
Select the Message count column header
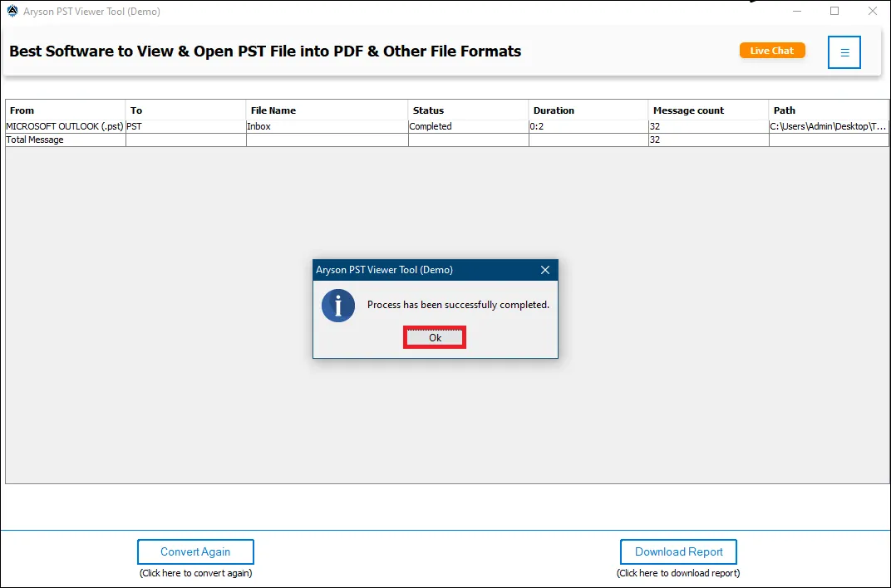point(709,110)
